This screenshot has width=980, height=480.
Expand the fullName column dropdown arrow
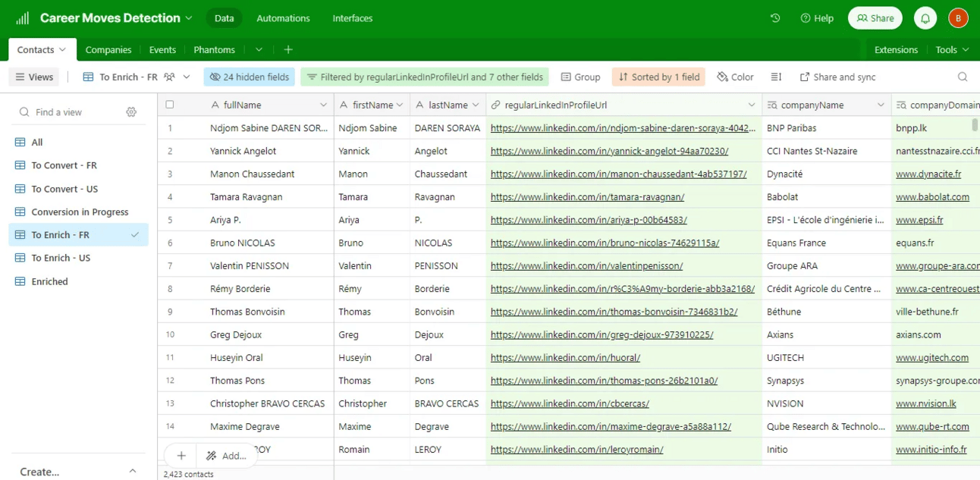tap(323, 105)
